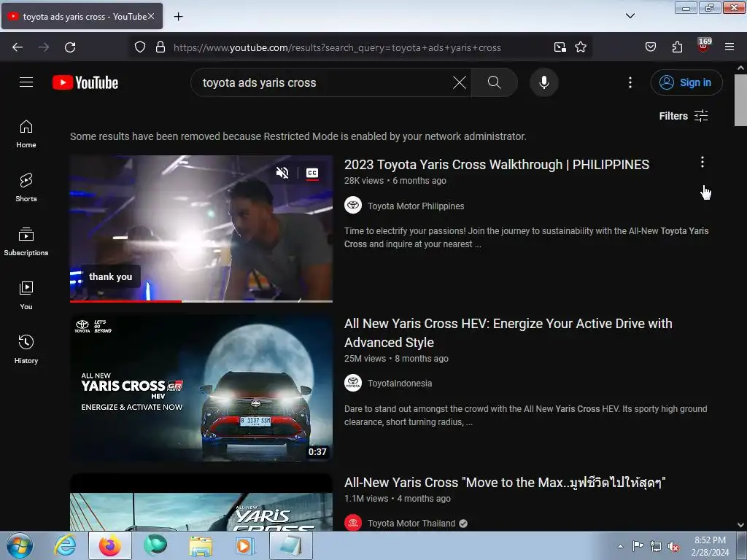The height and width of the screenshot is (560, 747).
Task: Open the You section in sidebar
Action: [26, 295]
